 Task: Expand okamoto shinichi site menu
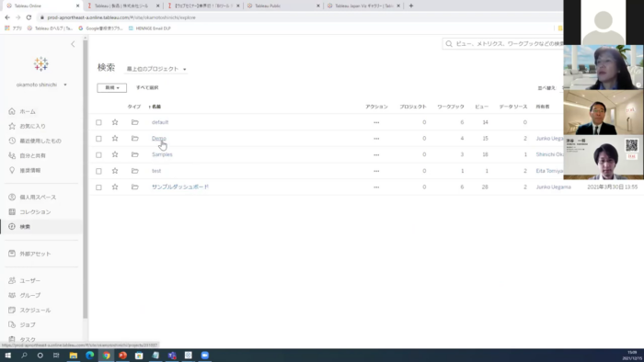click(x=41, y=85)
